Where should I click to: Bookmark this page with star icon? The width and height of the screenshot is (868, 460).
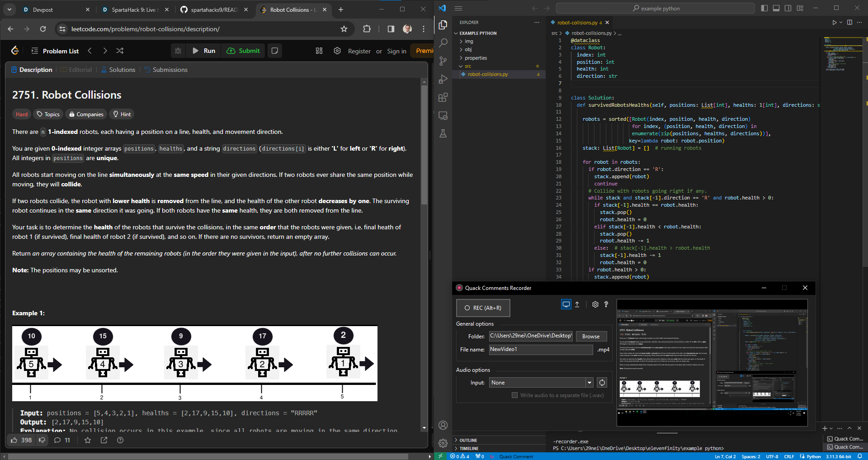coord(344,29)
